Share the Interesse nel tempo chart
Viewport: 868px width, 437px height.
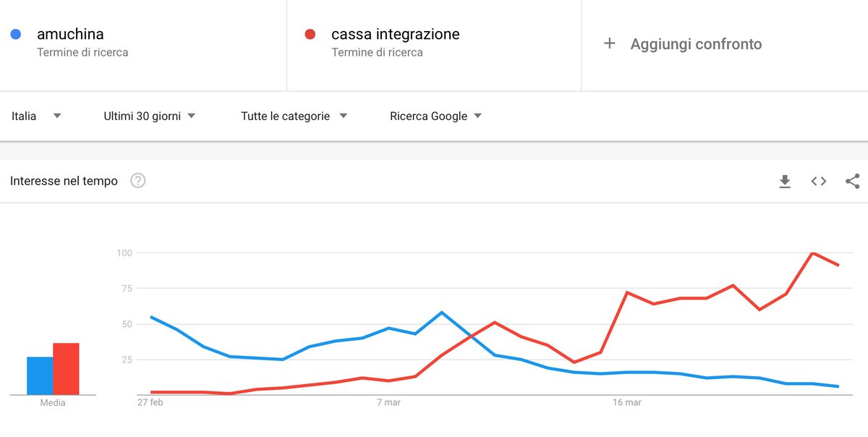click(x=852, y=181)
